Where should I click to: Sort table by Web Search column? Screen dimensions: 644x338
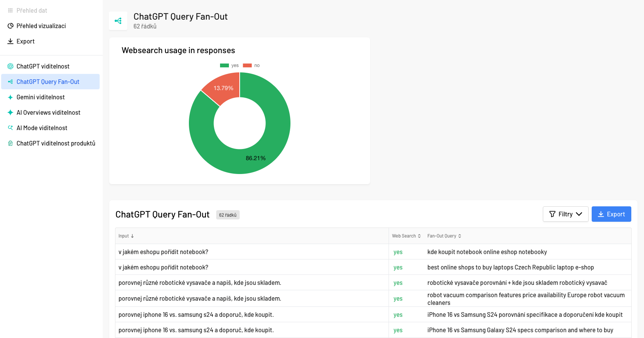tap(406, 236)
